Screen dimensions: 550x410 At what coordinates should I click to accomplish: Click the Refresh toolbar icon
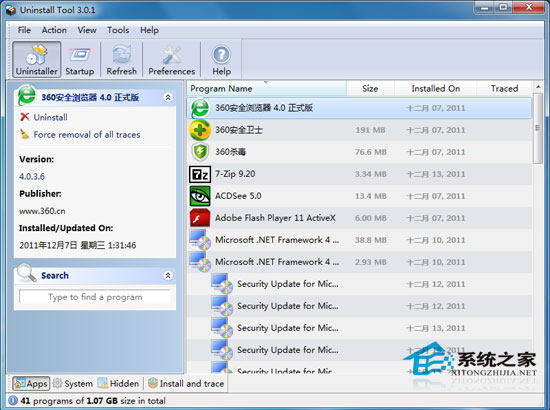pyautogui.click(x=121, y=59)
